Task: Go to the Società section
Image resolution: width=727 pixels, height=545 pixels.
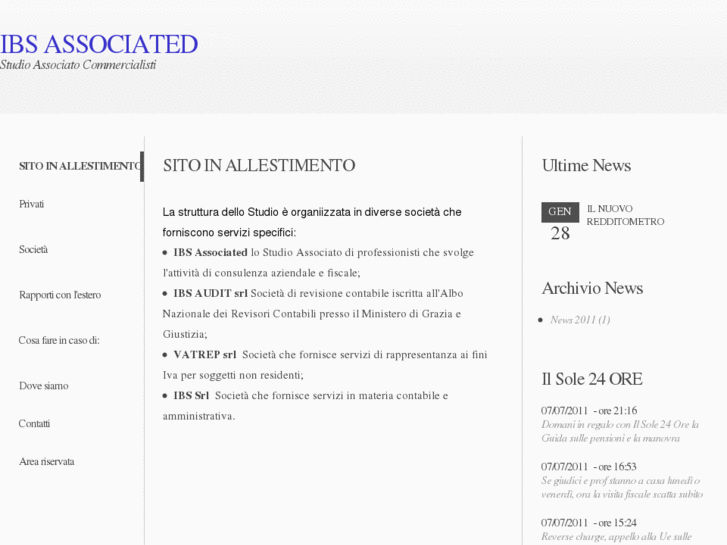Action: 33,250
